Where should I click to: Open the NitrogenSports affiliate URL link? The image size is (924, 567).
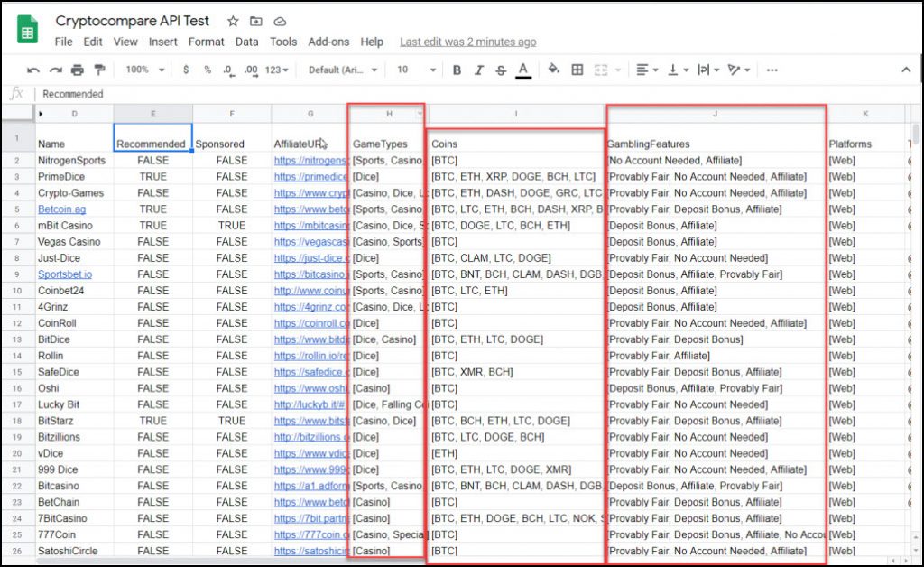point(311,161)
